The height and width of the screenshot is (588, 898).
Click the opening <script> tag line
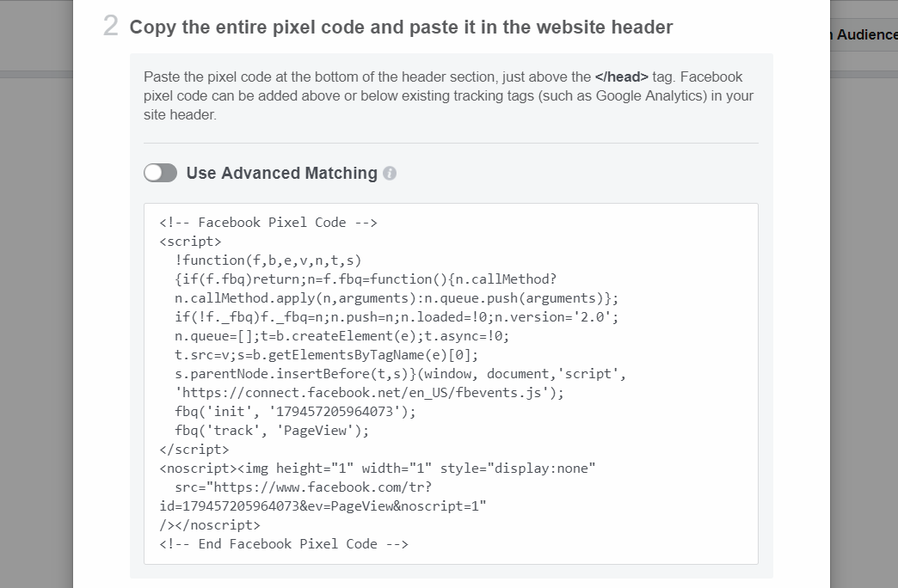(x=190, y=241)
